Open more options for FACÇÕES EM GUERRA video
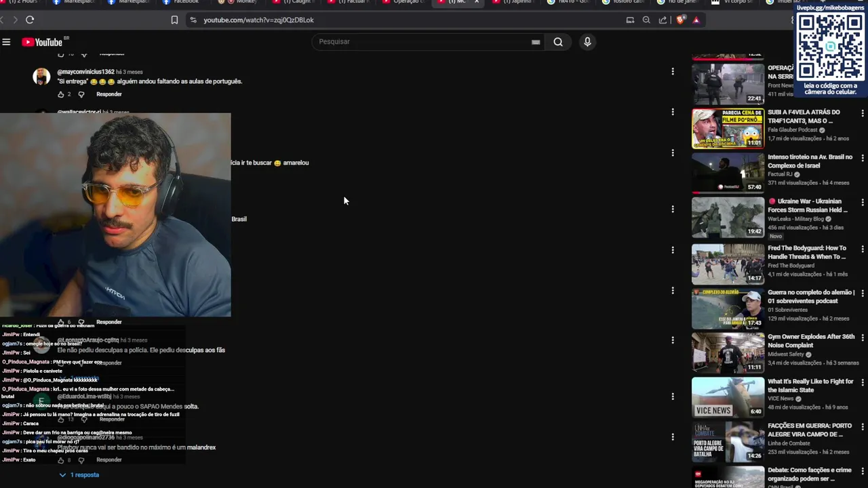This screenshot has height=488, width=868. (x=863, y=426)
